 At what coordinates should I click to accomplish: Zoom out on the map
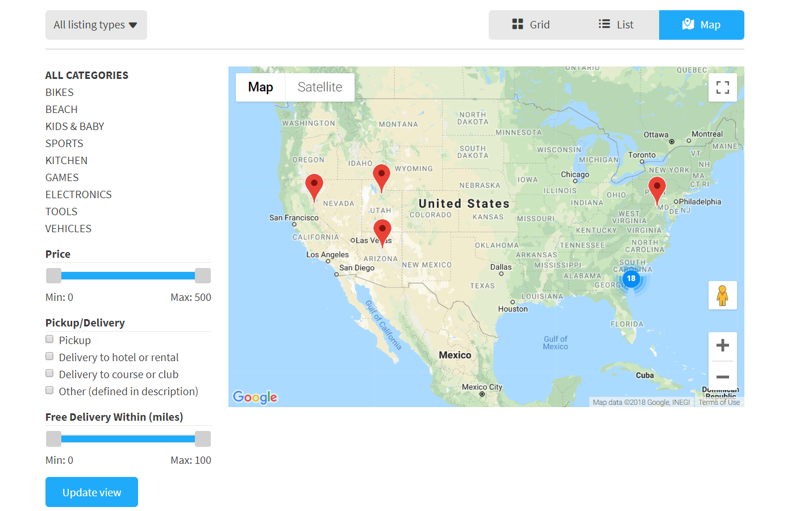tap(723, 376)
